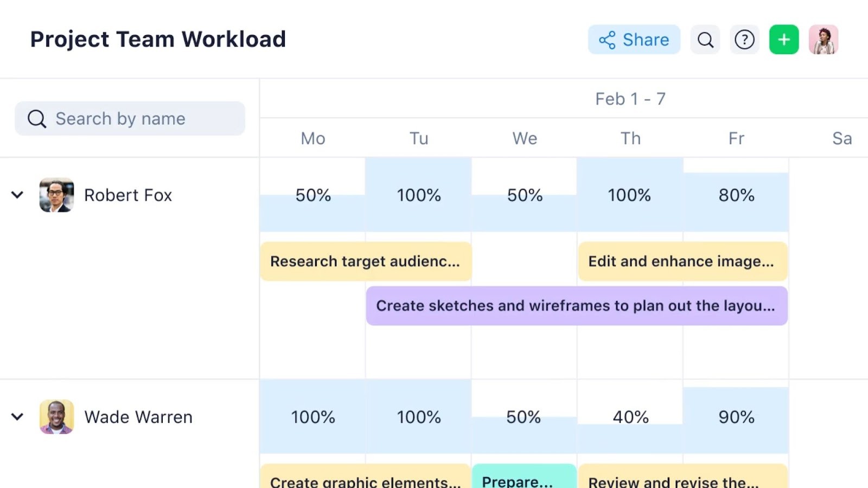
Task: Click the magnifier icon inside the name search field
Action: point(36,118)
